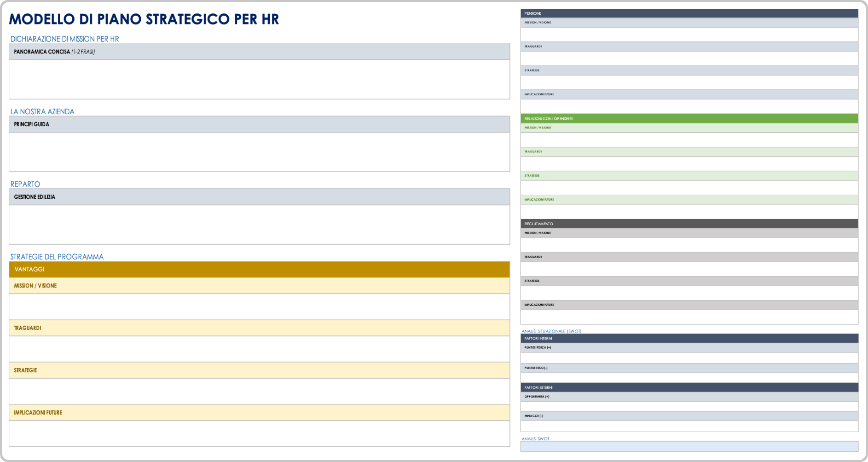Image resolution: width=868 pixels, height=462 pixels.
Task: Click the Punti di Forza (+) label
Action: [538, 348]
